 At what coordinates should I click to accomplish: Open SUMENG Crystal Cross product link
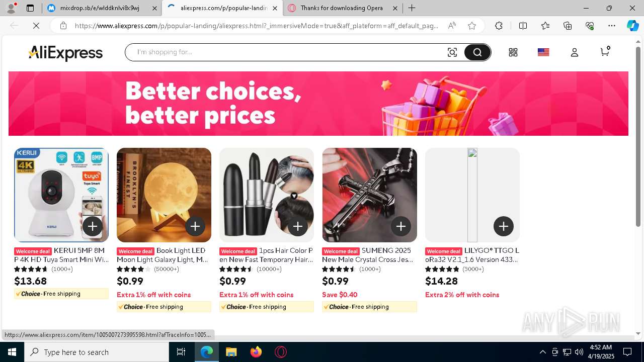pyautogui.click(x=368, y=255)
